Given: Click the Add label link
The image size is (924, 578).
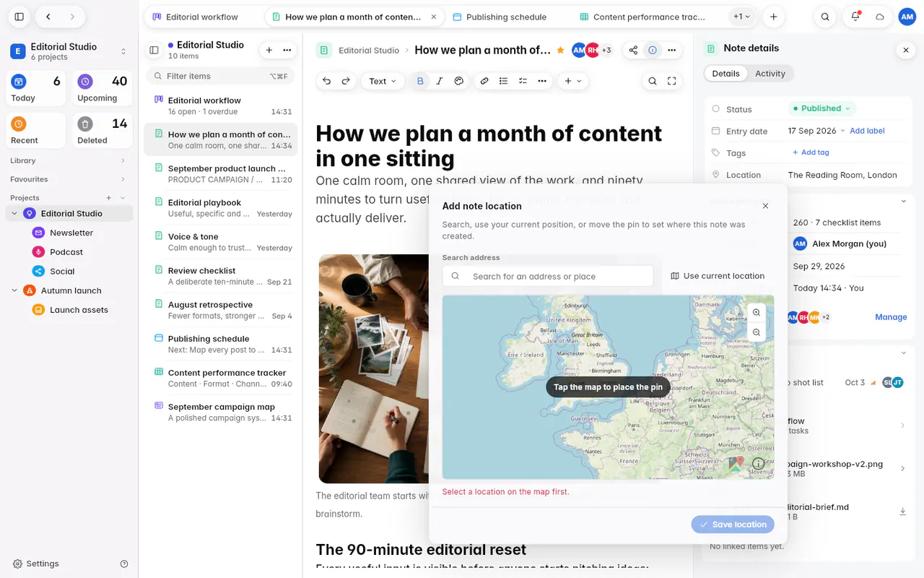Looking at the screenshot, I should point(867,131).
